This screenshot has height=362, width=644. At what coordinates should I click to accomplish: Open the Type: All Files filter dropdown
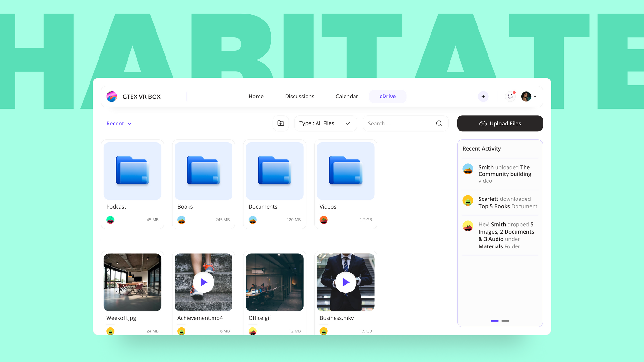pos(325,123)
